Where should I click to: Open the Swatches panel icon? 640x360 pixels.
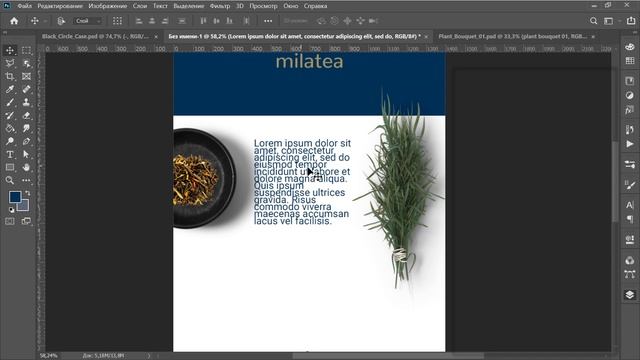coord(629,60)
